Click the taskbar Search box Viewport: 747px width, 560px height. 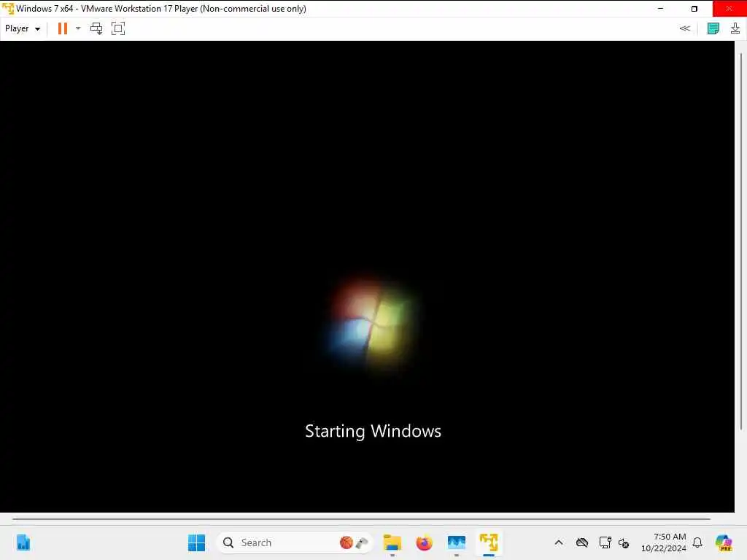(x=294, y=542)
